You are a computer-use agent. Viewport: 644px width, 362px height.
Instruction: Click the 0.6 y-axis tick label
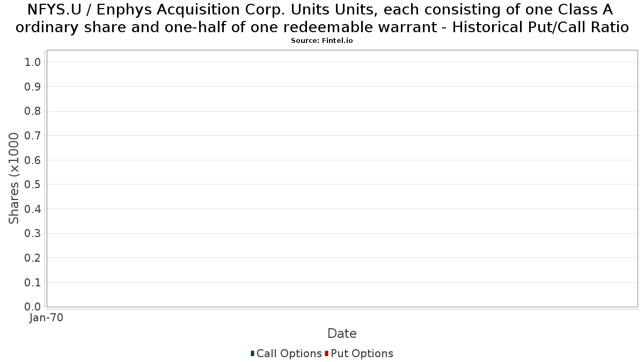[x=33, y=160]
